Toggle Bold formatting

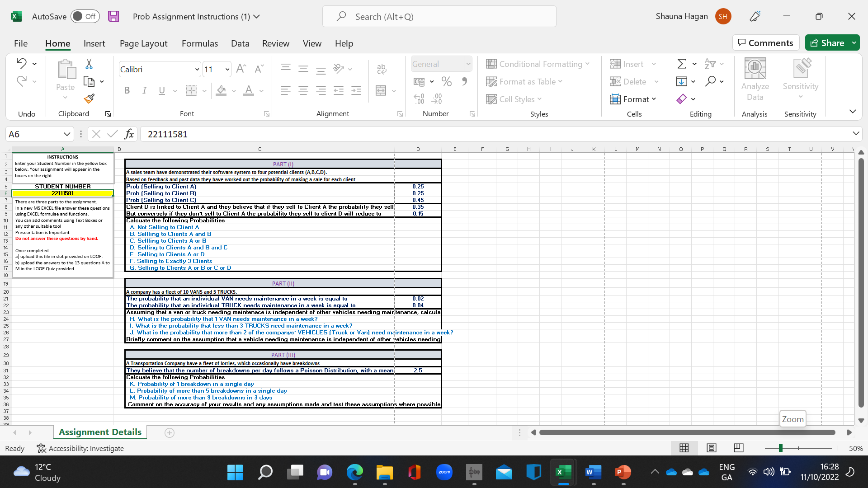[127, 90]
